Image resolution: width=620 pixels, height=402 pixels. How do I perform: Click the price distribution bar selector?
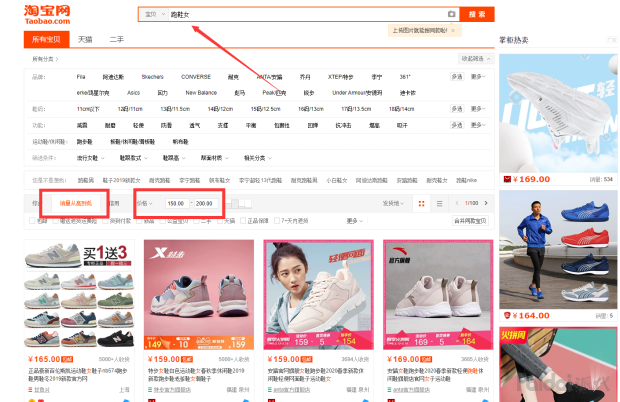click(238, 203)
